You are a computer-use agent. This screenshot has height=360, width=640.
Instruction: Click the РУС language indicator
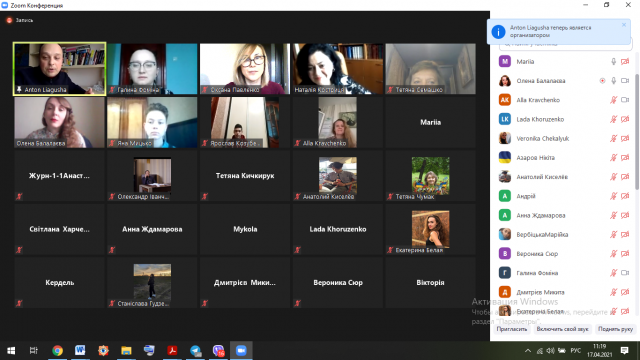576,351
